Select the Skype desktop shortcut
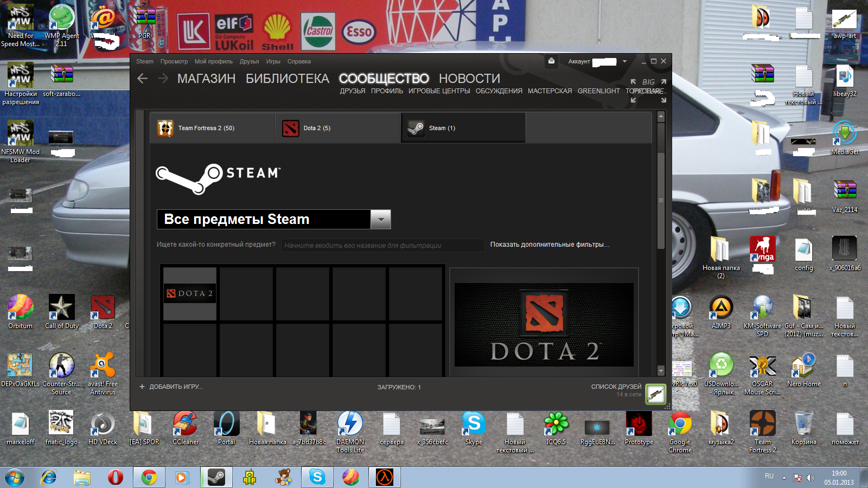Image resolution: width=868 pixels, height=488 pixels. click(474, 428)
